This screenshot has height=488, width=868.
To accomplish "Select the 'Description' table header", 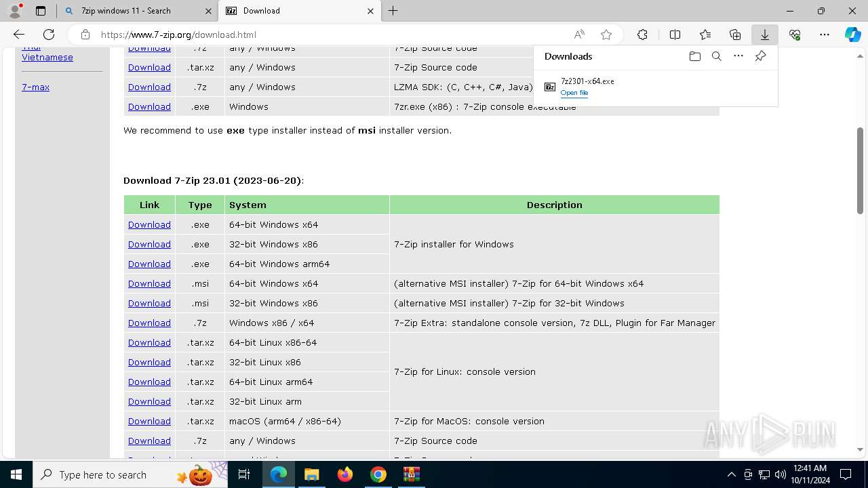I will pyautogui.click(x=555, y=205).
